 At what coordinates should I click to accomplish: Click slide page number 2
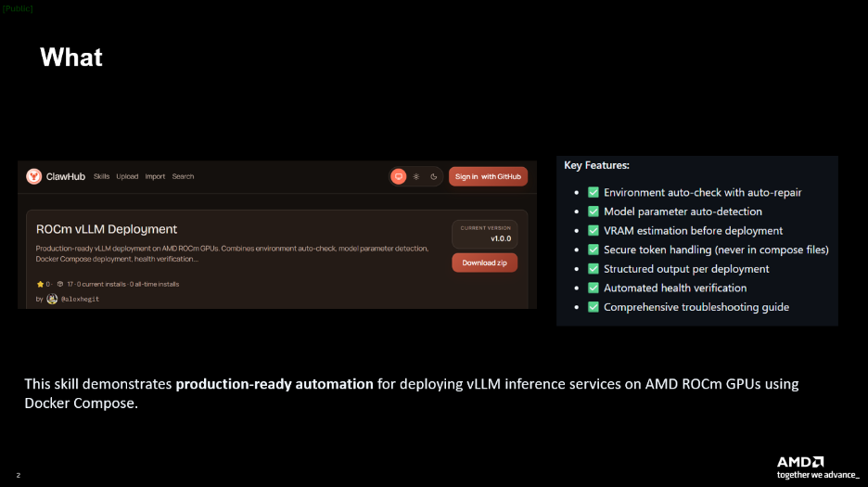pos(19,475)
